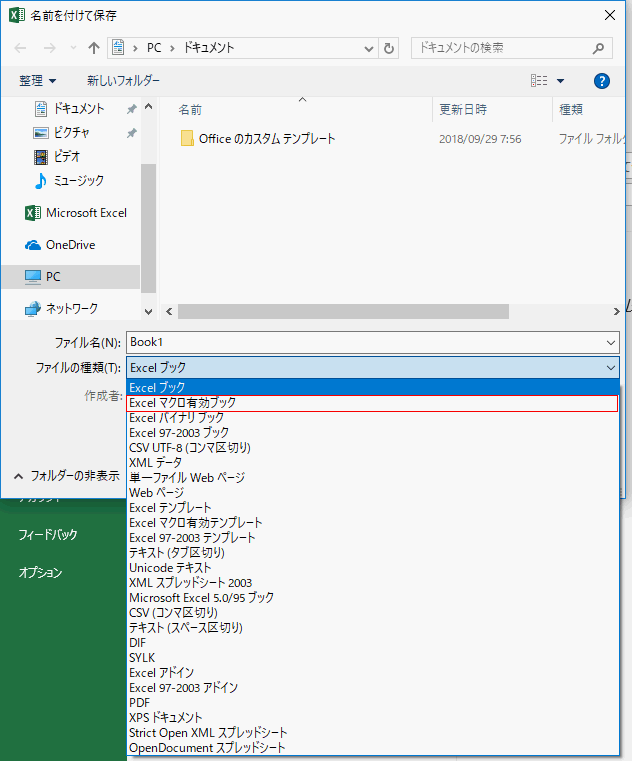This screenshot has width=632, height=761.
Task: Choose Excel マクロ有効ブック file type
Action: (373, 403)
